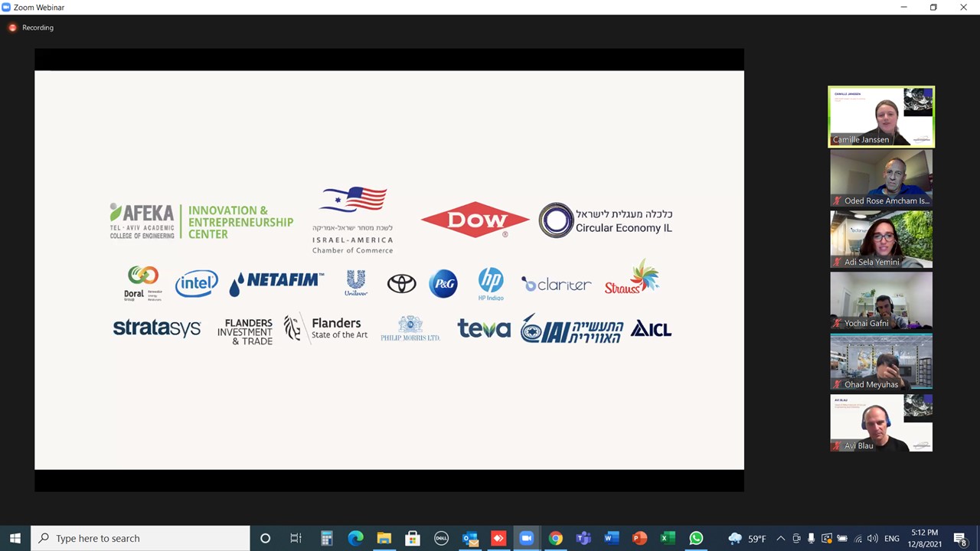
Task: Open the clock showing 5:12 PM
Action: pyautogui.click(x=924, y=538)
